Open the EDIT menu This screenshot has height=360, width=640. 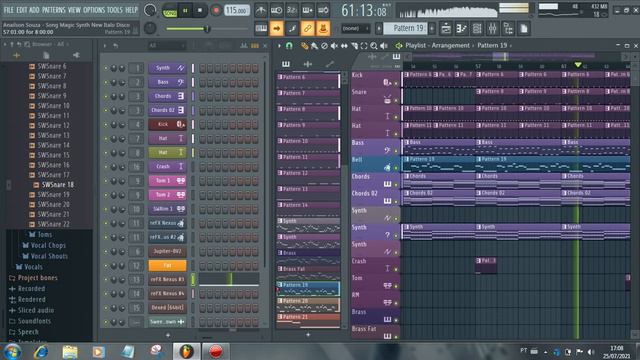click(22, 10)
